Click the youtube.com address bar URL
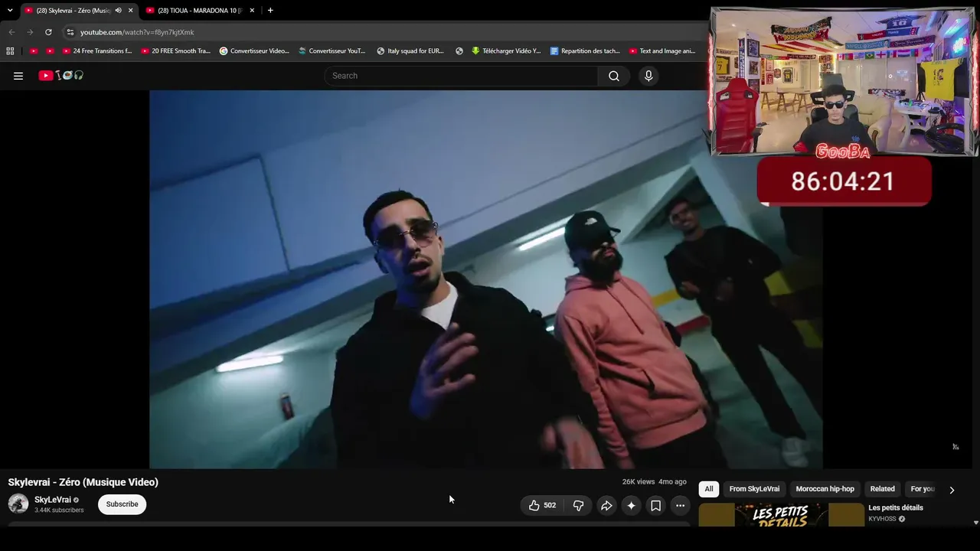Viewport: 980px width, 551px height. 137,32
